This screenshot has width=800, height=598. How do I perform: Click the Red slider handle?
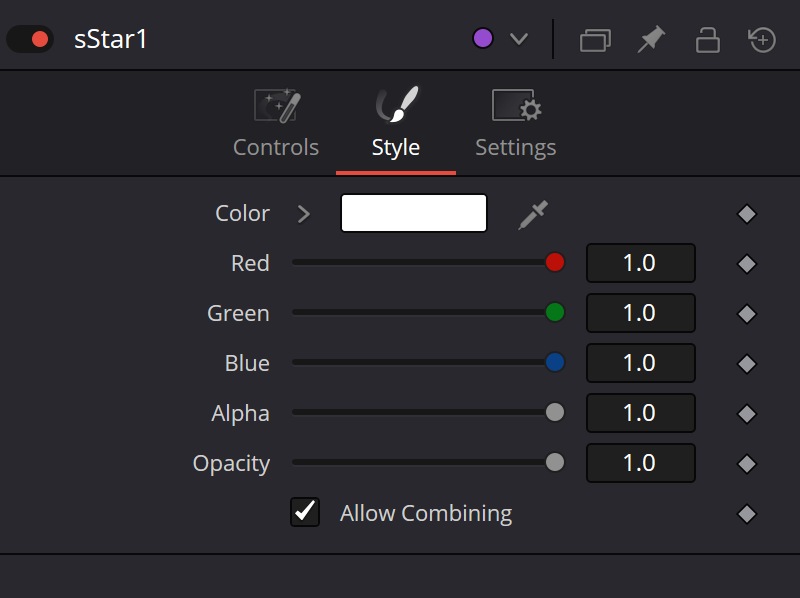point(555,262)
